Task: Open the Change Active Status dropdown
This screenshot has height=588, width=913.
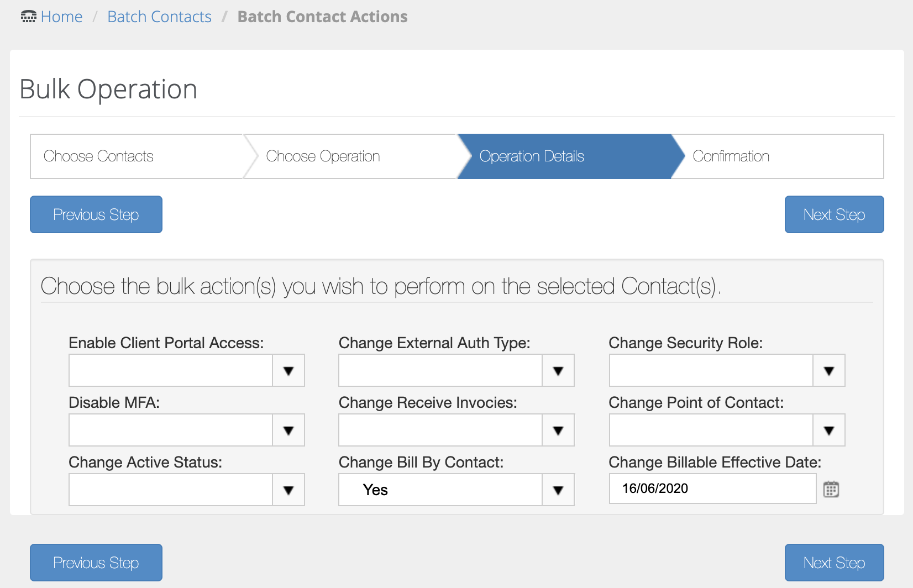Action: pos(288,490)
